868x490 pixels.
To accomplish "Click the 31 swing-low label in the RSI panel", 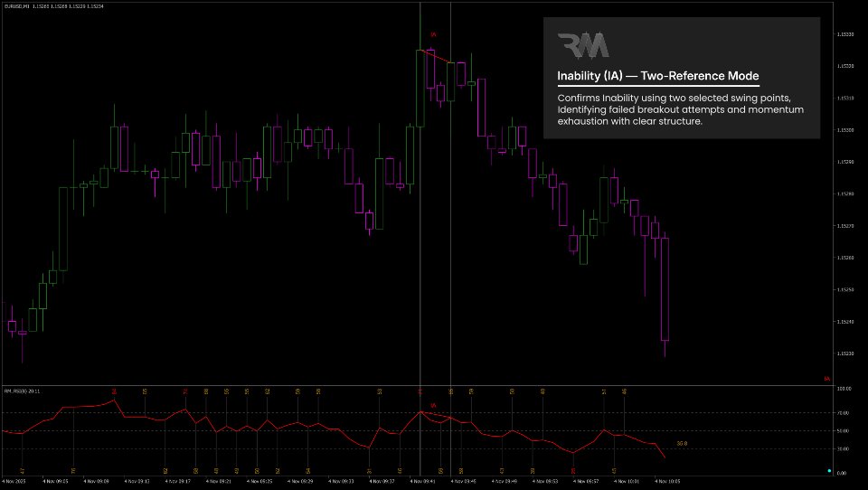I will coord(369,471).
